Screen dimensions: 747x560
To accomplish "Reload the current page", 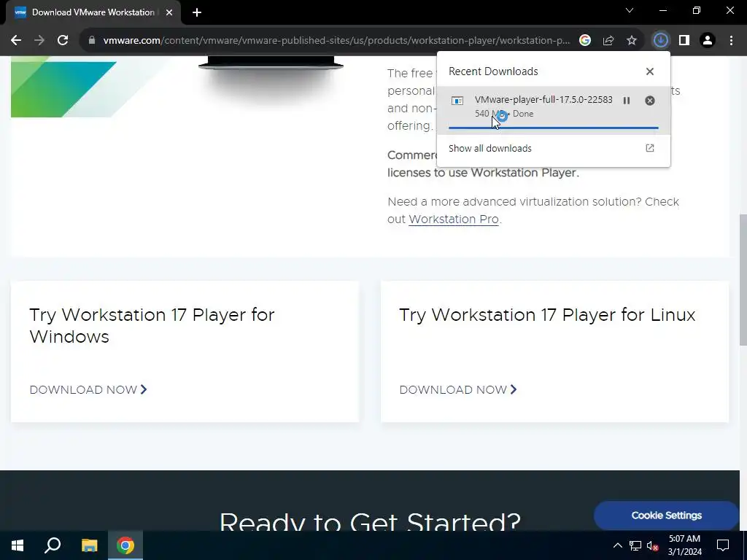I will 63,41.
